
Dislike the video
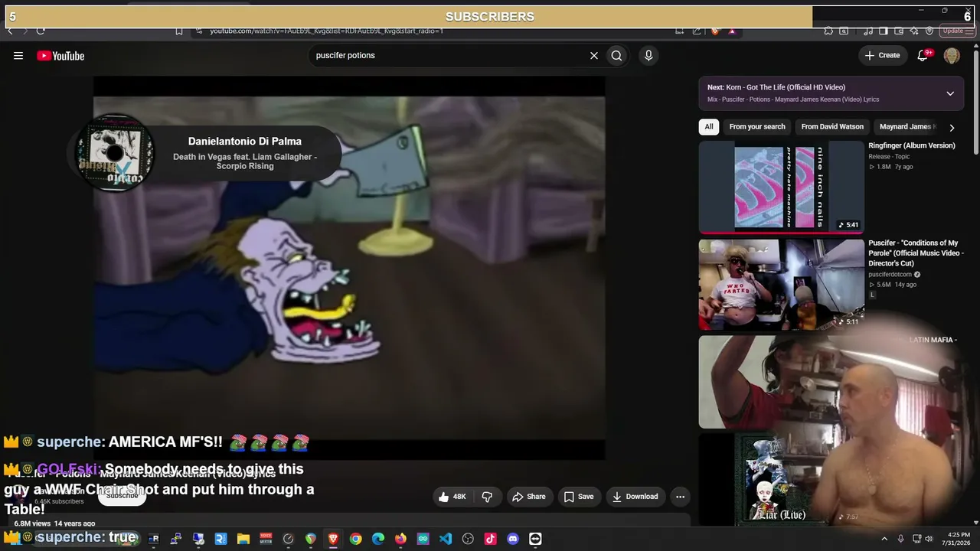click(487, 497)
